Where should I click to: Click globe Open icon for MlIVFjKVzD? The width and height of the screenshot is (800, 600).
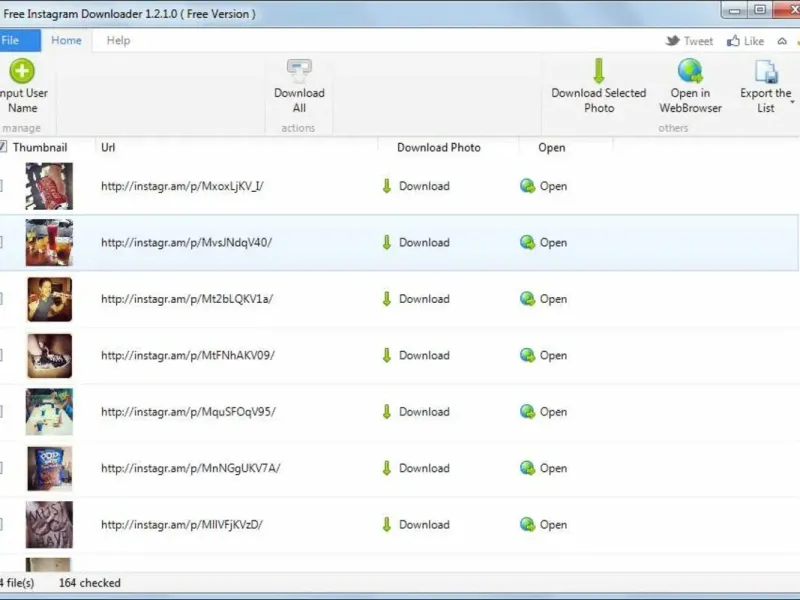tap(528, 524)
